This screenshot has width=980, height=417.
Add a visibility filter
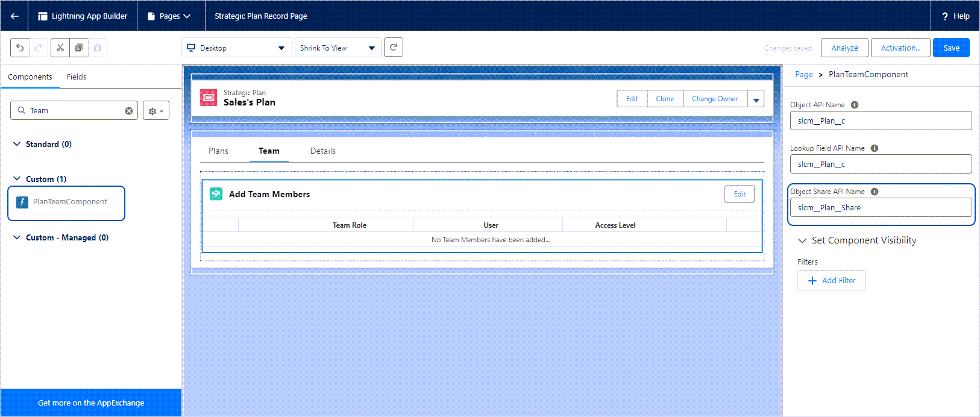click(832, 280)
